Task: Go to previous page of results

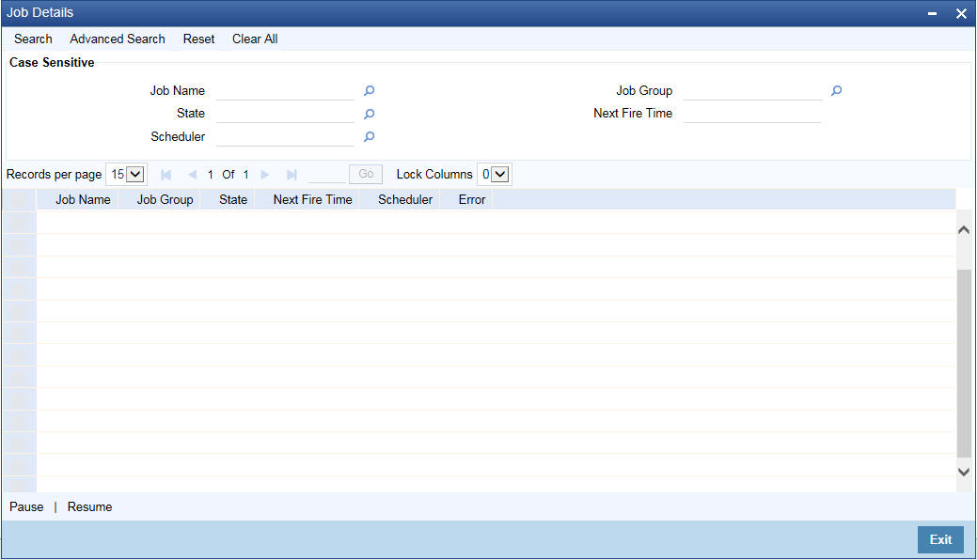Action: [x=192, y=175]
